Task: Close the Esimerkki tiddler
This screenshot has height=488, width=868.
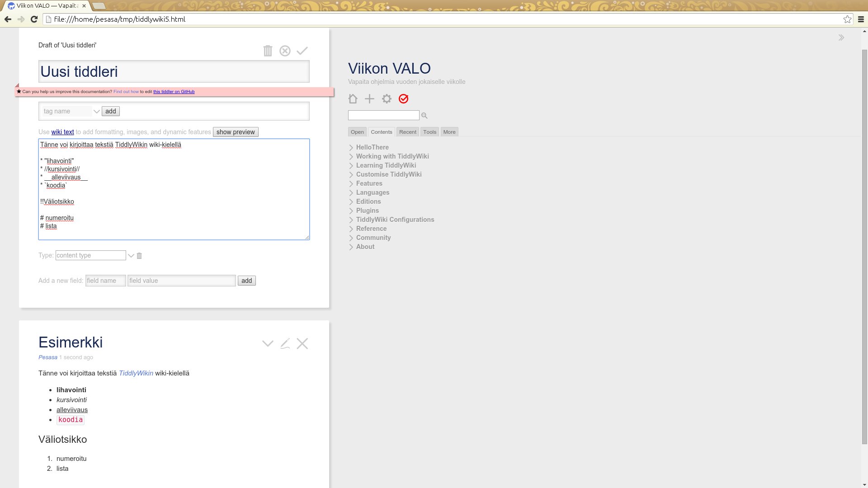Action: tap(302, 343)
